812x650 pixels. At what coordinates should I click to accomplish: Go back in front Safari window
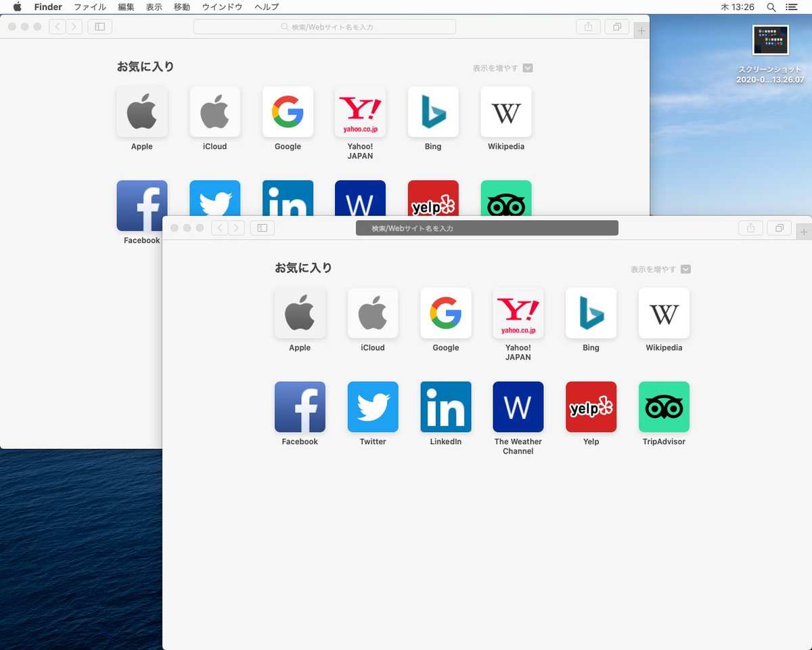click(219, 228)
